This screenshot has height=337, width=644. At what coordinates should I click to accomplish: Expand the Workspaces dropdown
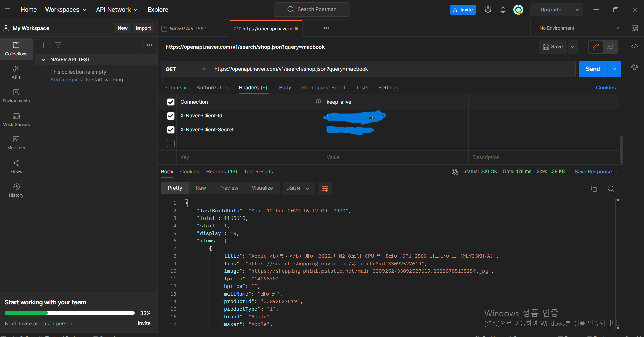point(66,10)
